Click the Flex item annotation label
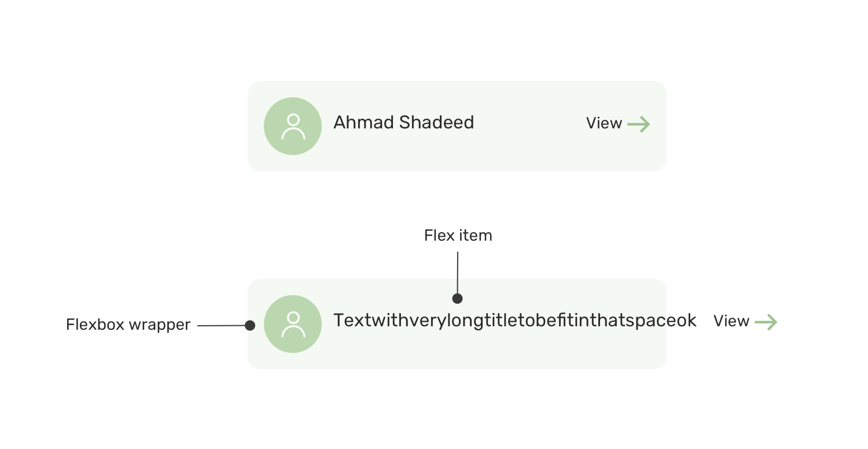The image size is (868, 449). 458,235
